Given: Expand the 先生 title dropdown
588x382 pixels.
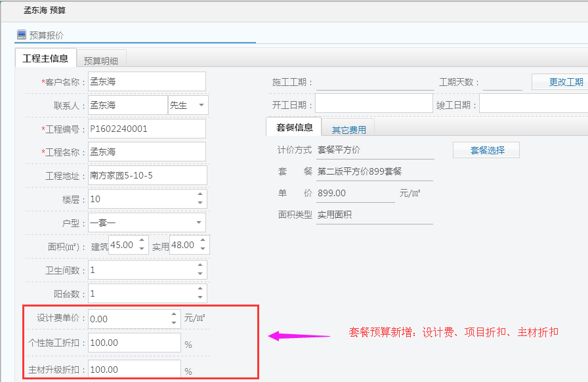Looking at the screenshot, I should pos(200,105).
